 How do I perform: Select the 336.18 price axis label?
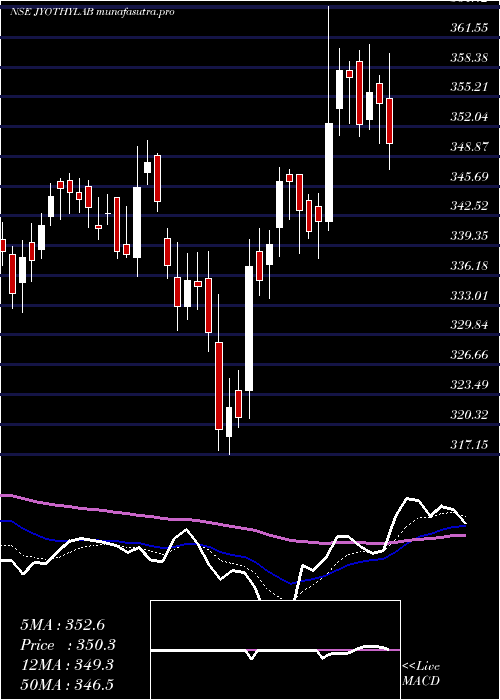[x=468, y=266]
